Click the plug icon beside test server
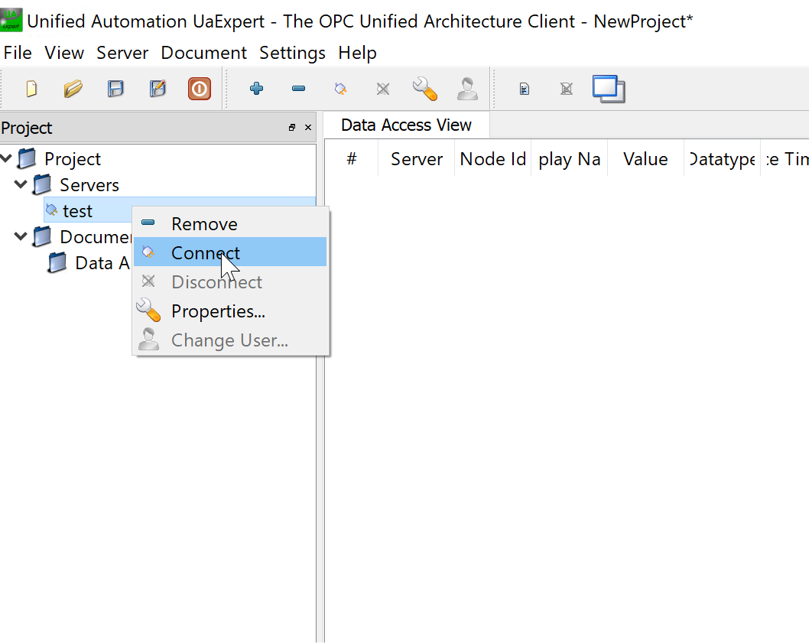812x644 pixels. click(x=51, y=210)
